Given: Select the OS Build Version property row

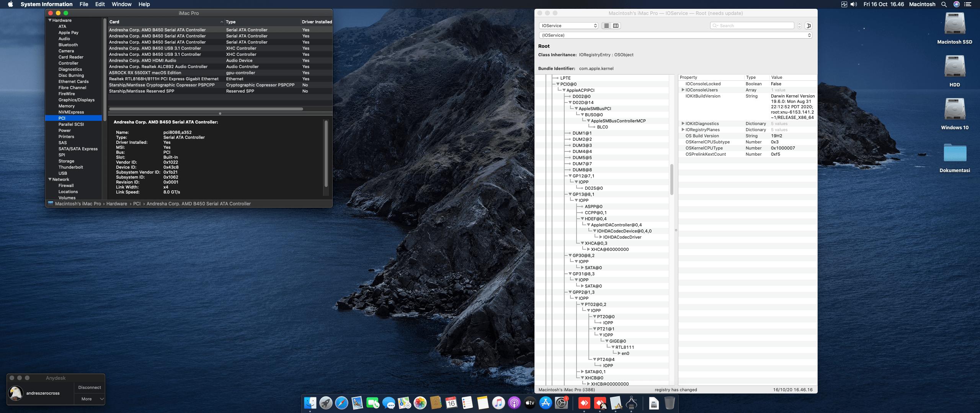Looking at the screenshot, I should click(x=747, y=136).
